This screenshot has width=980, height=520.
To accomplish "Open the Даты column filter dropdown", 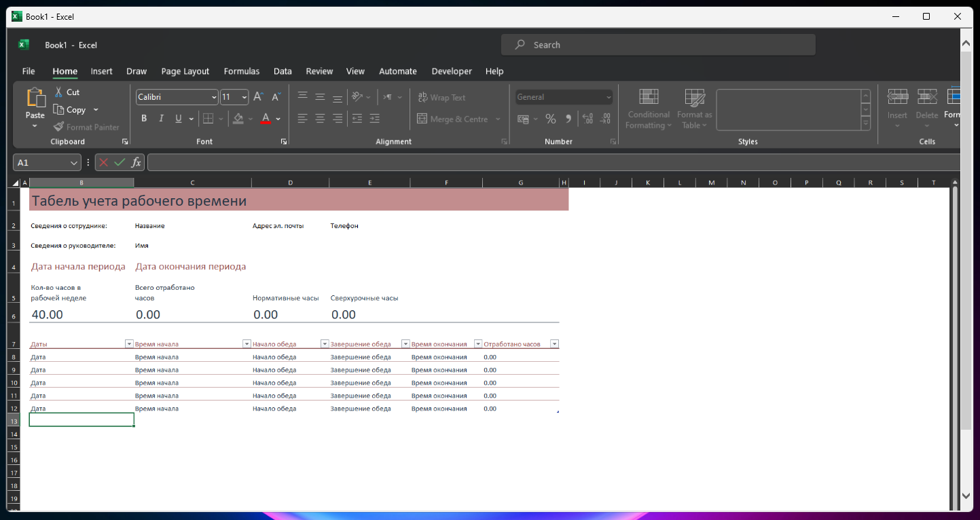I will (x=129, y=344).
